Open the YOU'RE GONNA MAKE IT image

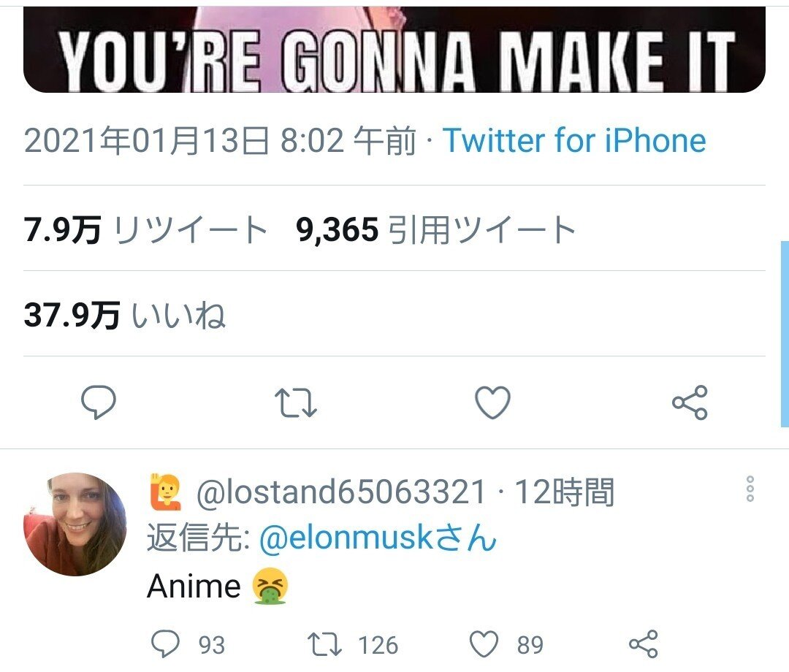(394, 50)
